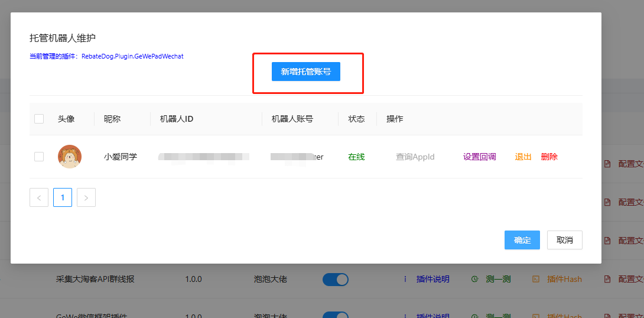Toggle the switch for 采集大淘客API群线报 plugin
The width and height of the screenshot is (644, 318).
(335, 279)
